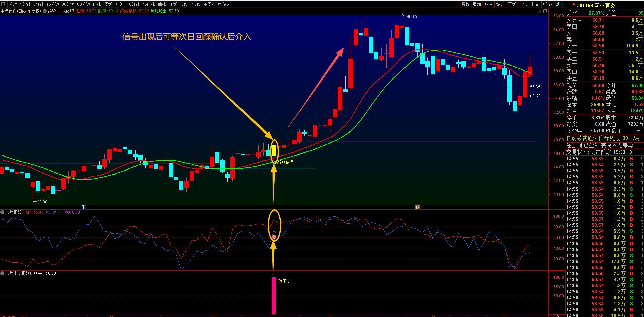Viewport: 644px width, 317px height.
Task: Click the 返回 back button
Action: click(559, 4)
